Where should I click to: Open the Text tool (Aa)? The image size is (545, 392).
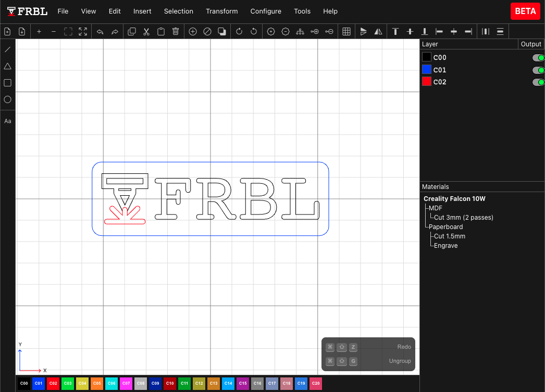(x=7, y=121)
